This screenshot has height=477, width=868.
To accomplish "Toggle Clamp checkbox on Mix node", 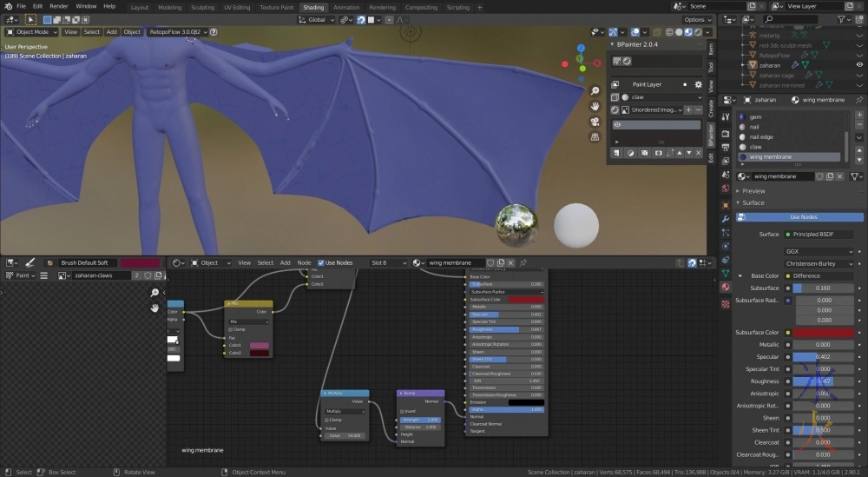I will (232, 329).
